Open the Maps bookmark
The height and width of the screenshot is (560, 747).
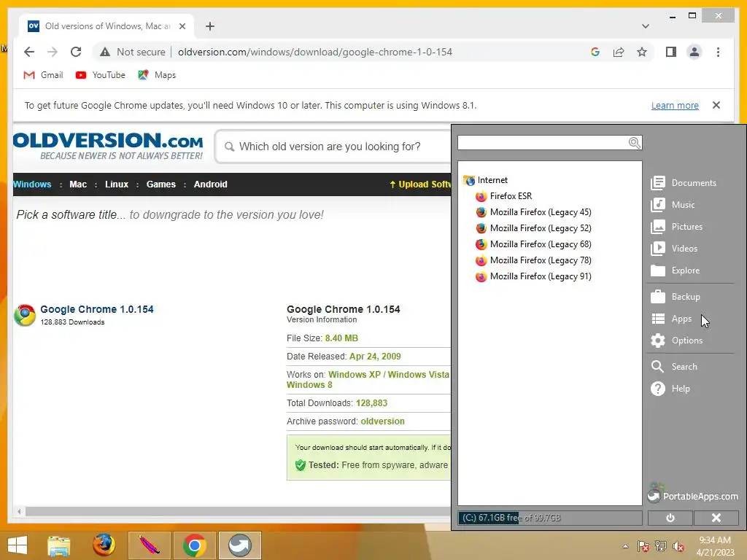pos(157,75)
